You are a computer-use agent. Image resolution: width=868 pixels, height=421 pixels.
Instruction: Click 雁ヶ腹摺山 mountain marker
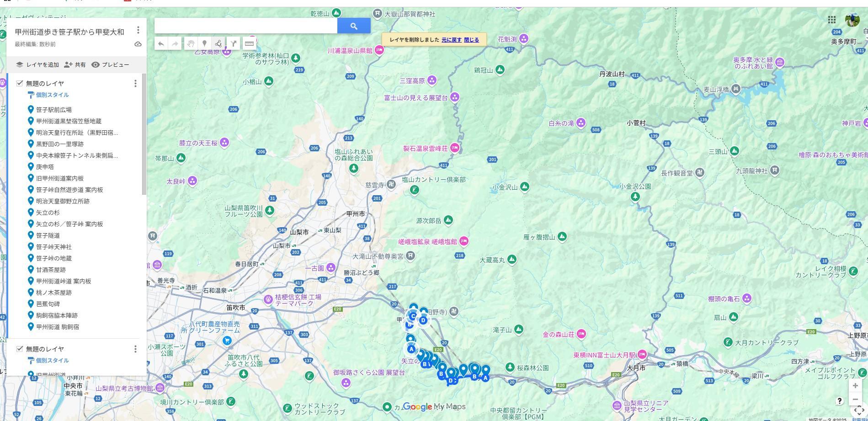(562, 237)
